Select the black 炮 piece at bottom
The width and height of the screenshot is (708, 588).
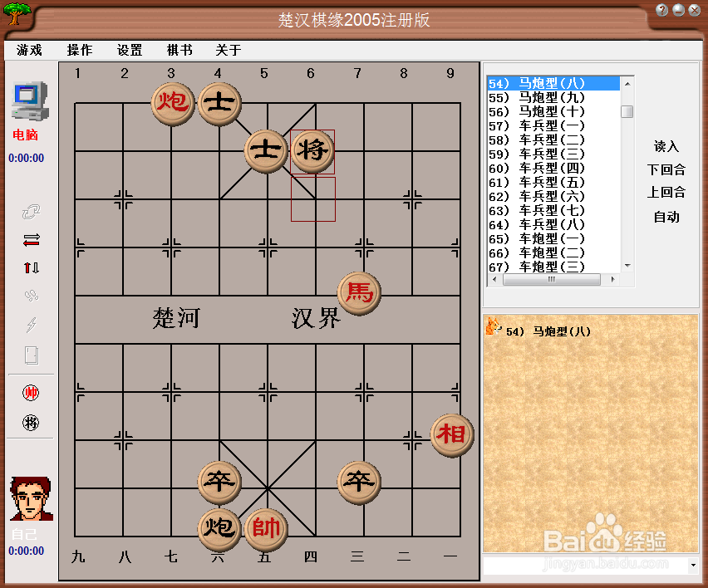click(219, 530)
